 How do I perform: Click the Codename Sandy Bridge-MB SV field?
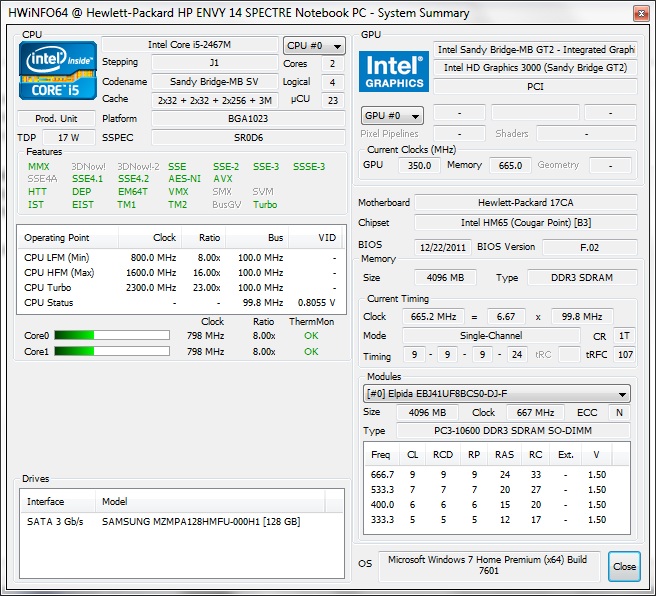pyautogui.click(x=214, y=82)
